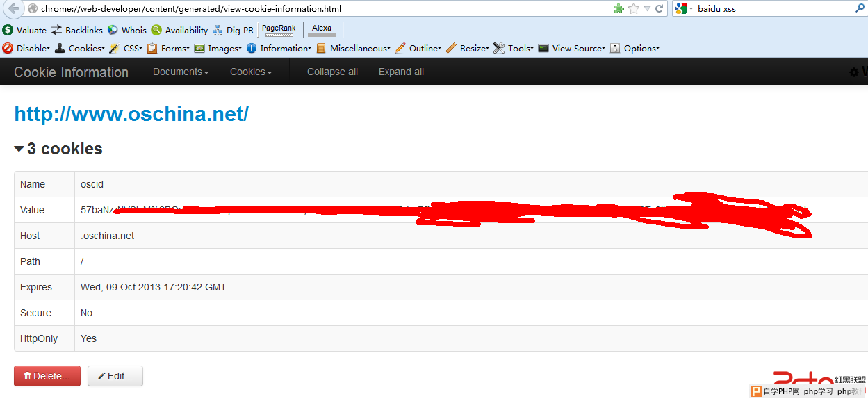
Task: Click the Value row label
Action: 32,210
